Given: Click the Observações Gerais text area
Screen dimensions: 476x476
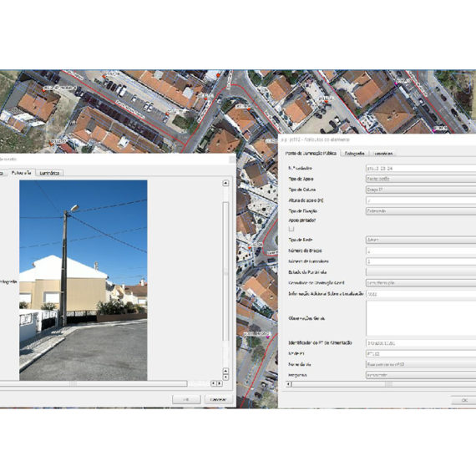Looking at the screenshot, I should (x=421, y=318).
